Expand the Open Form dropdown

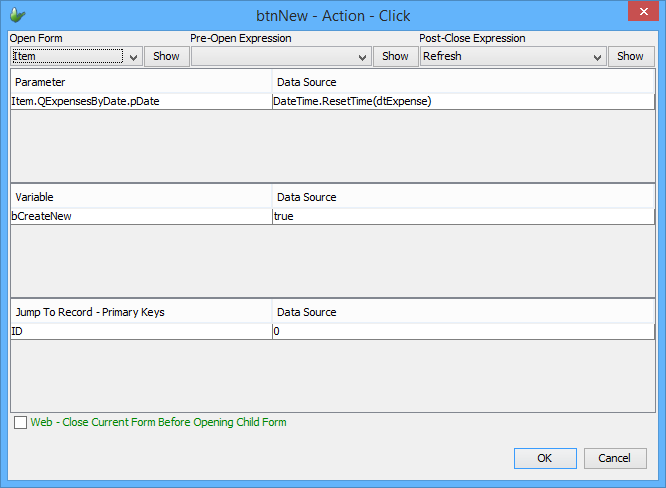134,57
